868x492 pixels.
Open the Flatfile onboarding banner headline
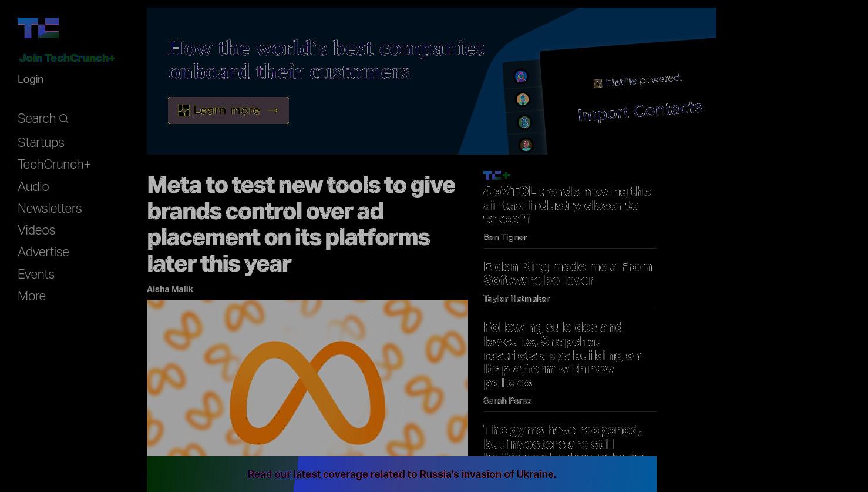pos(326,60)
